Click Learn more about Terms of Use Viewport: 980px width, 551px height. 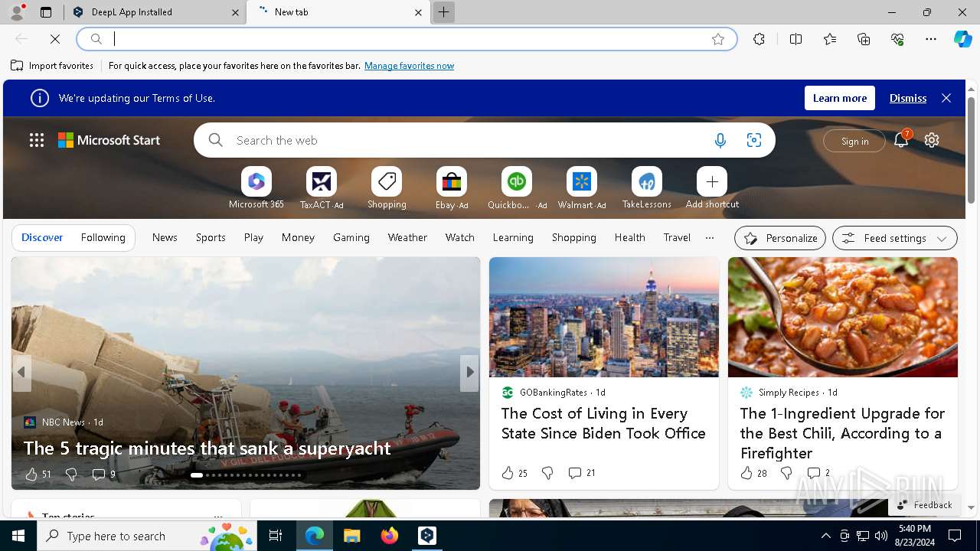(840, 98)
